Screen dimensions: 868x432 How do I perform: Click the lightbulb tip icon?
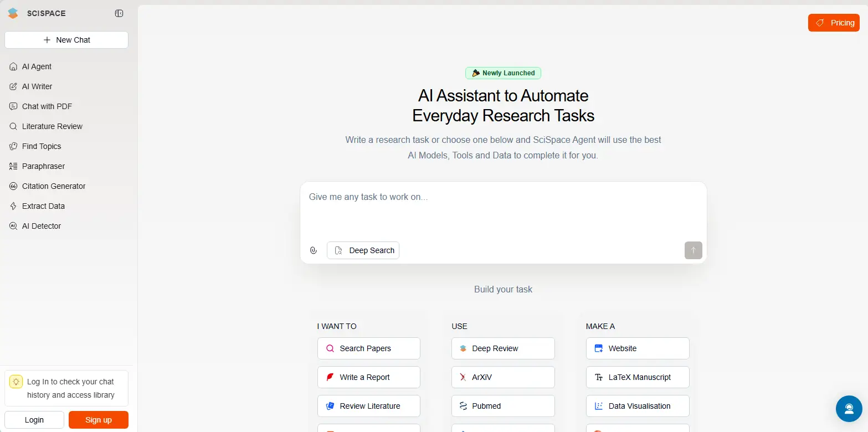16,382
